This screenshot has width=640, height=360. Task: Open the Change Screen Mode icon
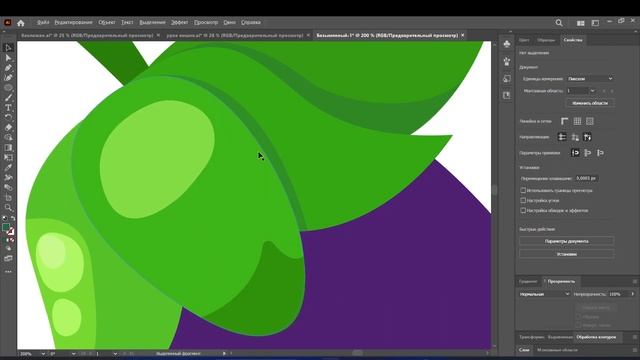8,258
